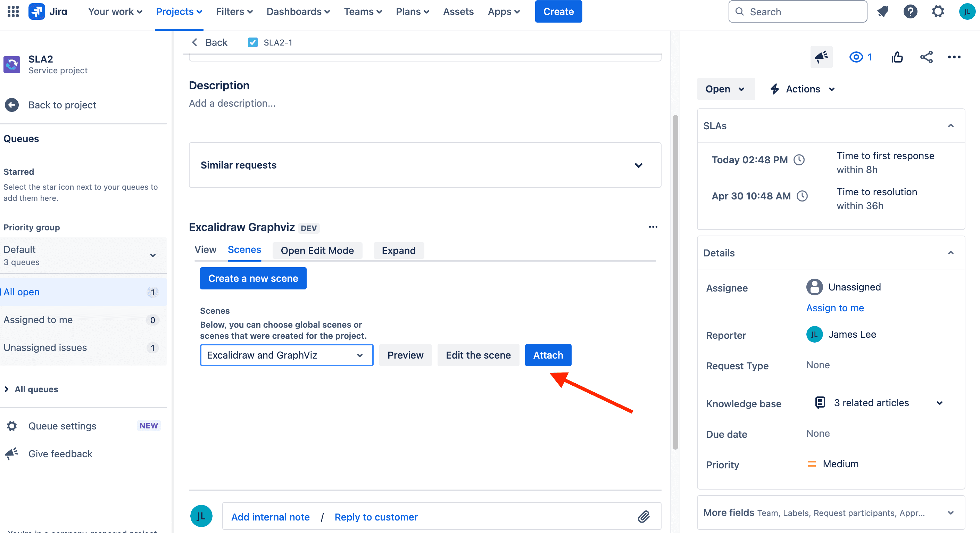Open the Plans menu
Image resolution: width=980 pixels, height=533 pixels.
[x=413, y=11]
